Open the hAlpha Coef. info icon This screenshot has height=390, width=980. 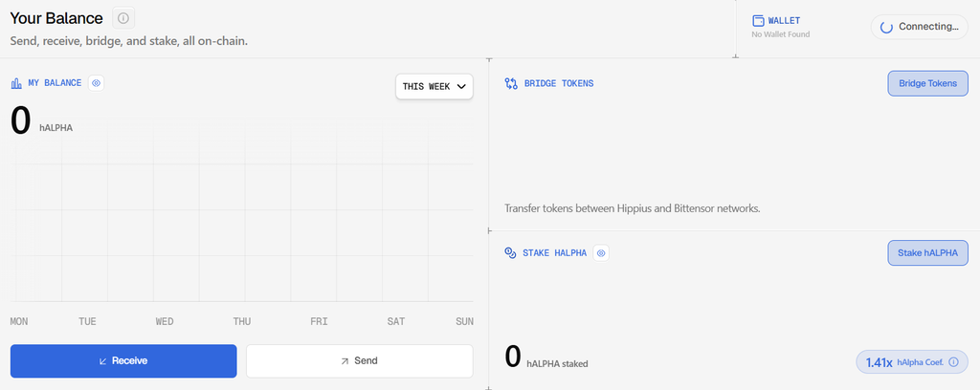point(953,362)
